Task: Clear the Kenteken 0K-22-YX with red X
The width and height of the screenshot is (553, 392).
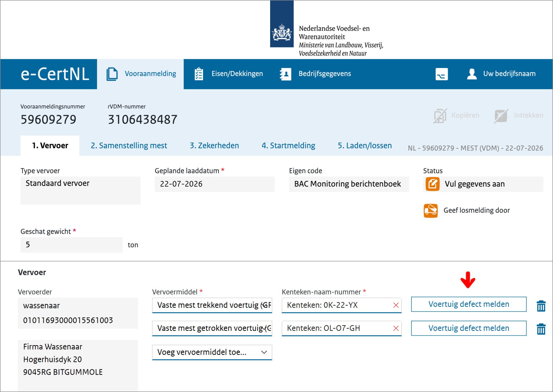Action: click(396, 305)
